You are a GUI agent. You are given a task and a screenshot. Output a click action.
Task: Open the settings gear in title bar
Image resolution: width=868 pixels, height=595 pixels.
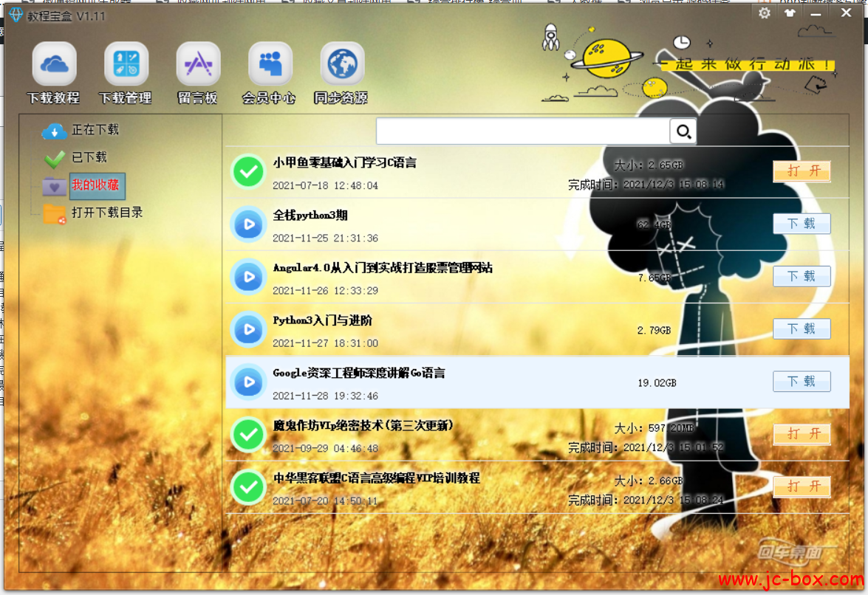(765, 13)
